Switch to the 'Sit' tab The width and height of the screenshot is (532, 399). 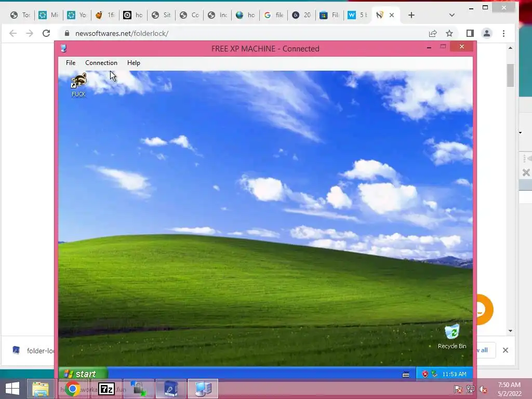tap(161, 15)
